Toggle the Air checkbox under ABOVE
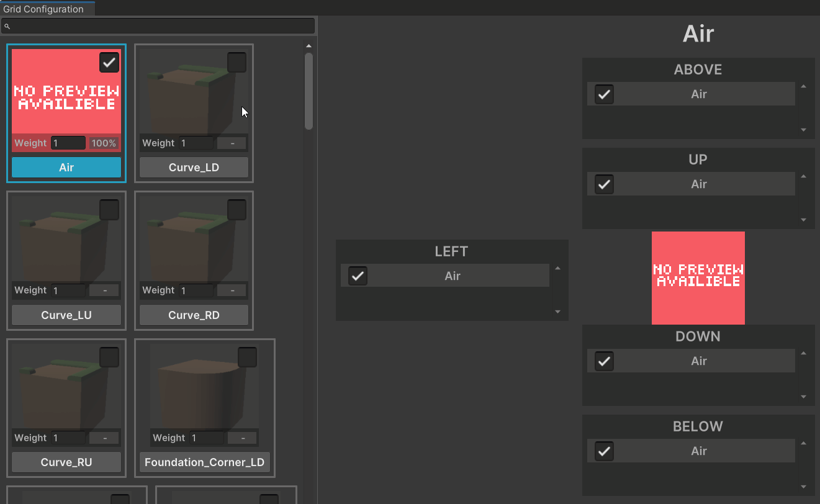820x504 pixels. click(x=604, y=94)
